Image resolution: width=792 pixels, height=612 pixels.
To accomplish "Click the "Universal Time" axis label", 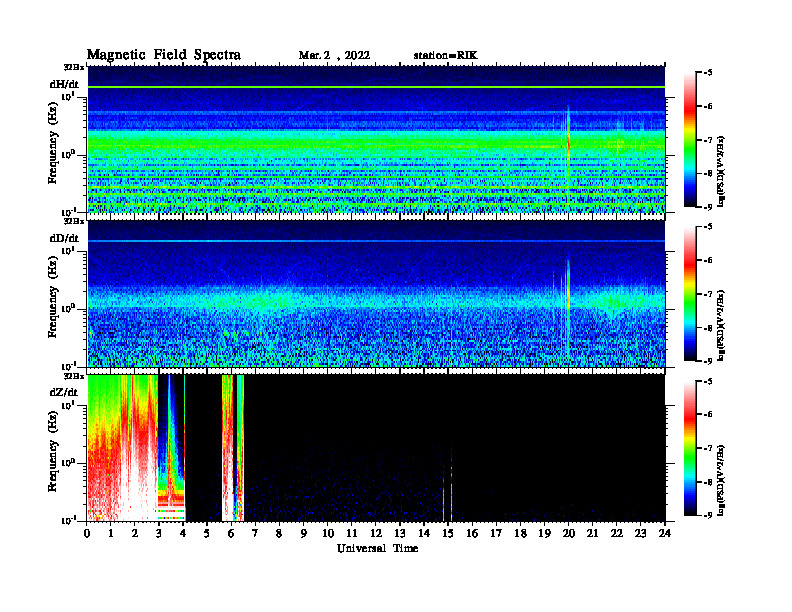I will pos(377,548).
